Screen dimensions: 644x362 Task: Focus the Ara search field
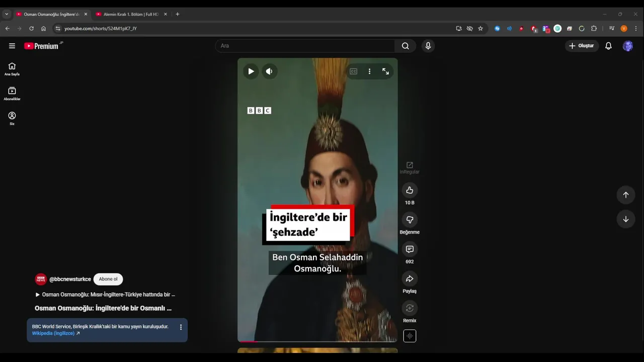coord(305,46)
